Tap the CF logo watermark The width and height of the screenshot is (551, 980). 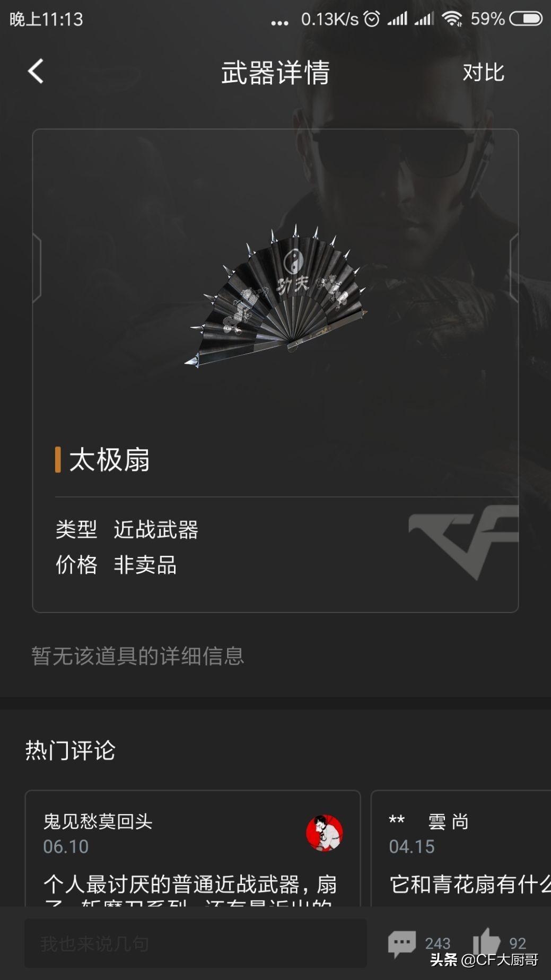click(463, 542)
